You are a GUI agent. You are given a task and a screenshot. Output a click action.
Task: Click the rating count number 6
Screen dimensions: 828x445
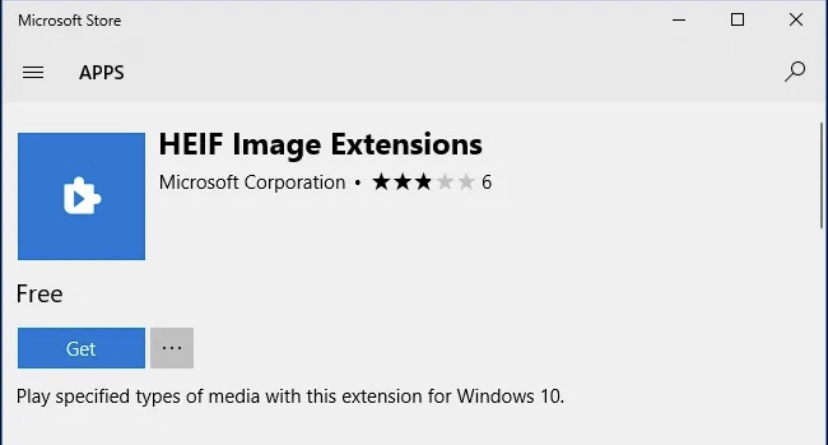click(487, 182)
